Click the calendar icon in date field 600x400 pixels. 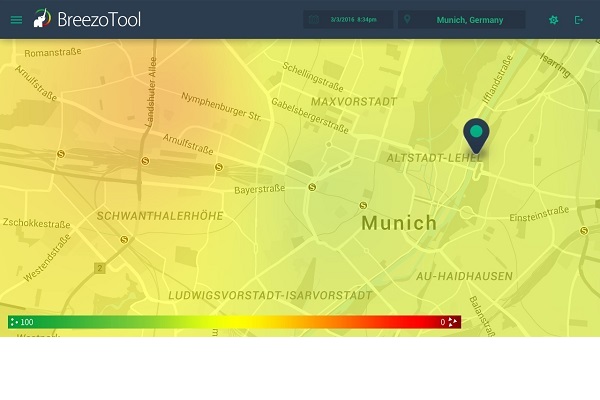pyautogui.click(x=314, y=20)
